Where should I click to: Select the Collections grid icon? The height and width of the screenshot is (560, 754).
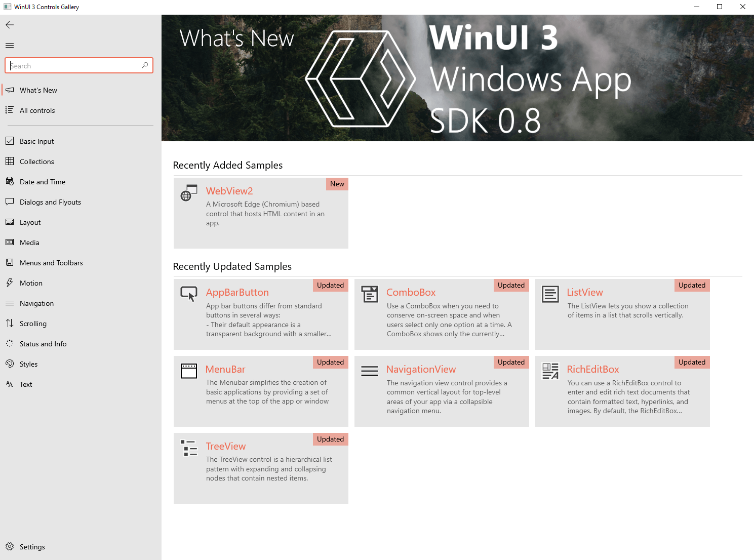(10, 161)
